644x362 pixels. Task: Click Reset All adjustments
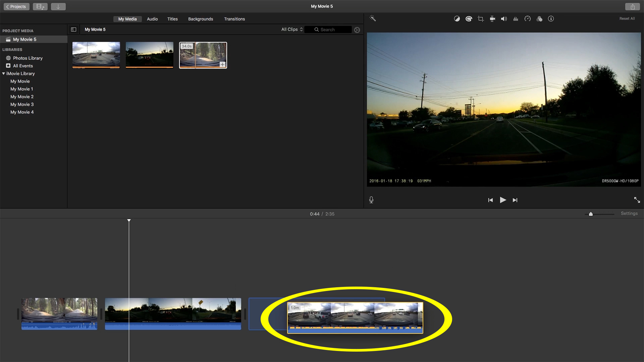[627, 19]
